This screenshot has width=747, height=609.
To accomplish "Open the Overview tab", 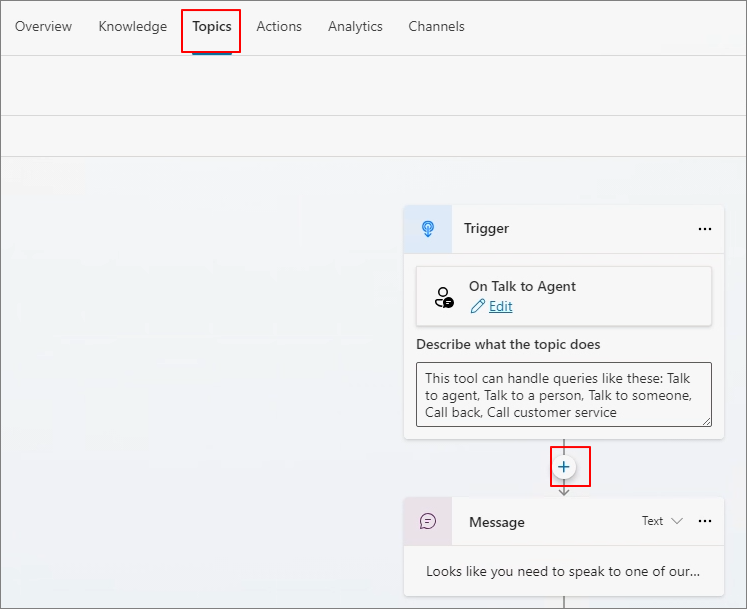I will (43, 26).
